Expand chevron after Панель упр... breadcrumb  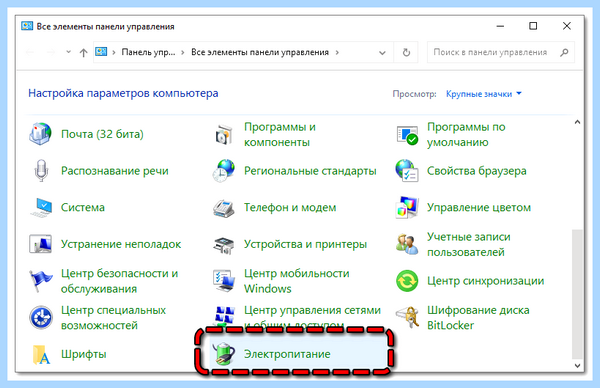coord(183,52)
